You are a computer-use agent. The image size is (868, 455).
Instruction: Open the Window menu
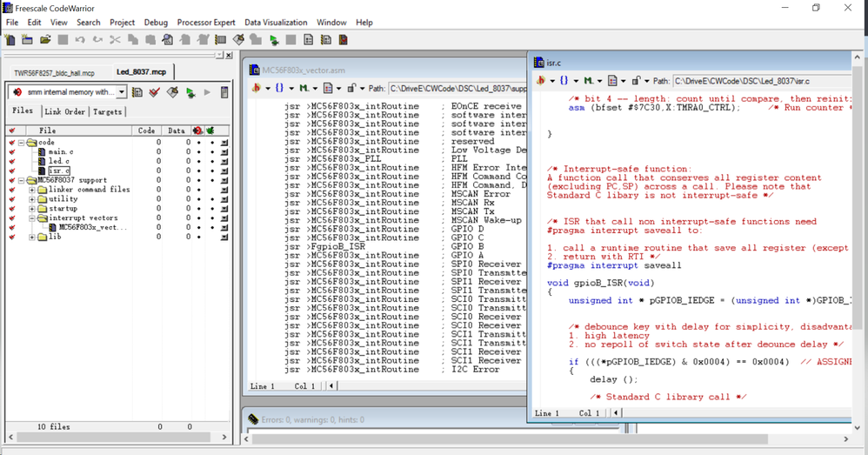tap(331, 22)
